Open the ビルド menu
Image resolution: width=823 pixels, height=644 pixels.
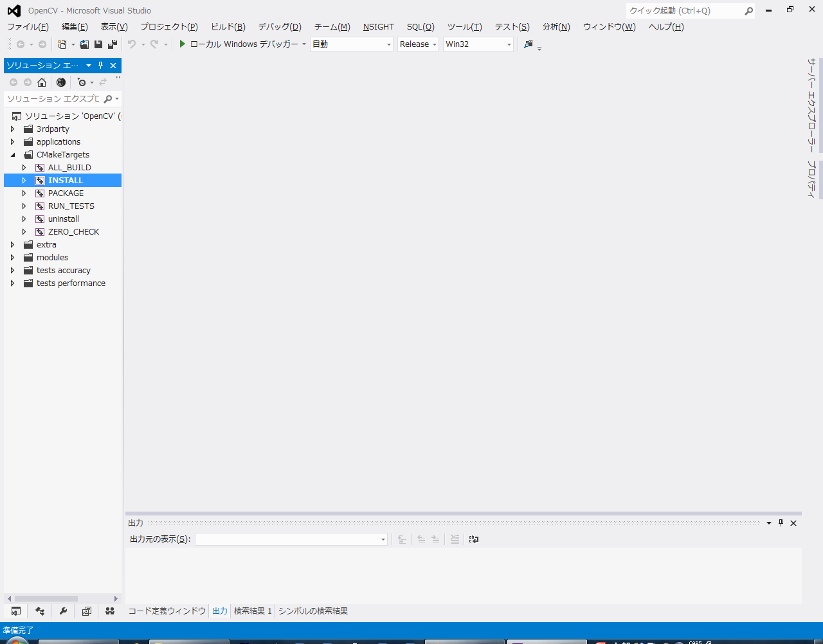point(228,26)
